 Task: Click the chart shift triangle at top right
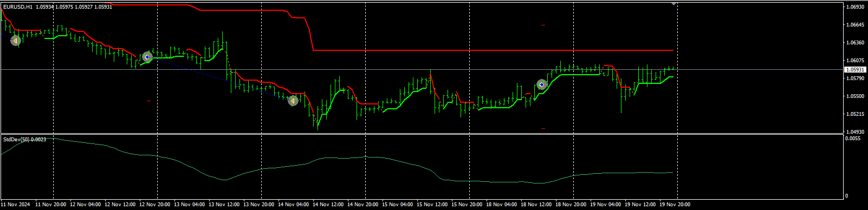673,4
